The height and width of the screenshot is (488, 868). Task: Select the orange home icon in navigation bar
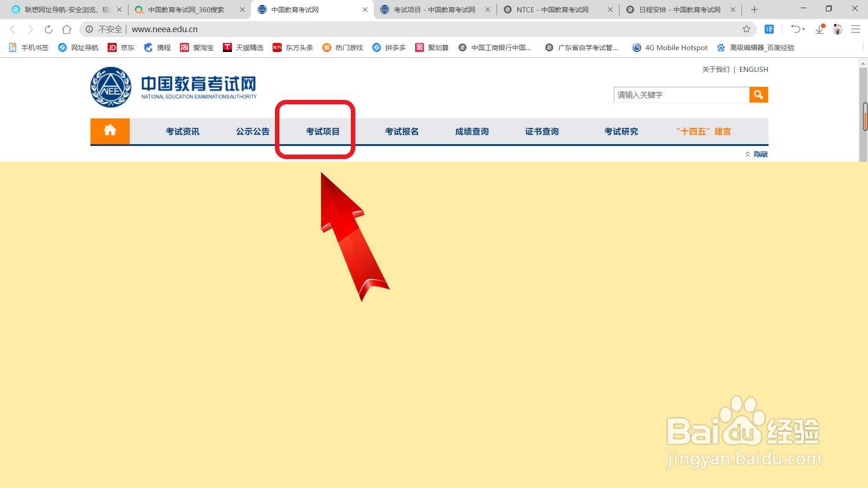(110, 131)
